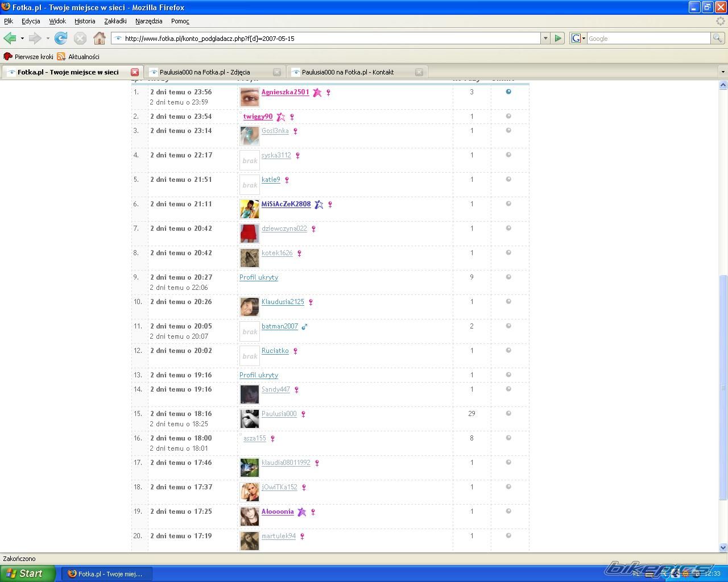Click the Aktualności RSS feed icon
728x582 pixels.
pyautogui.click(x=61, y=56)
